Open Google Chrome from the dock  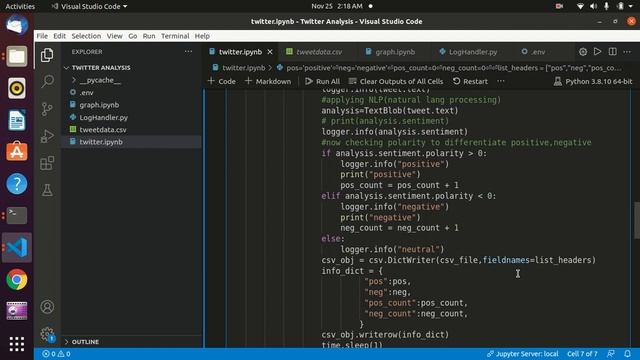click(x=17, y=280)
